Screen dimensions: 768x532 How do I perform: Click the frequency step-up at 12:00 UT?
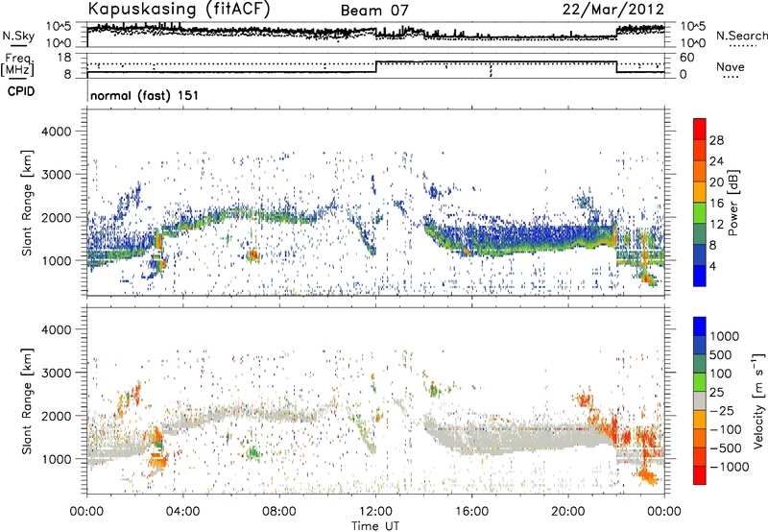pos(376,67)
